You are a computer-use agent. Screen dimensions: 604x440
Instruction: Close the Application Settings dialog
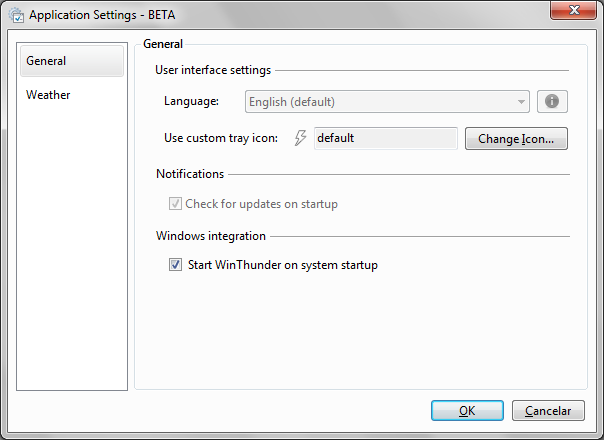pyautogui.click(x=573, y=10)
